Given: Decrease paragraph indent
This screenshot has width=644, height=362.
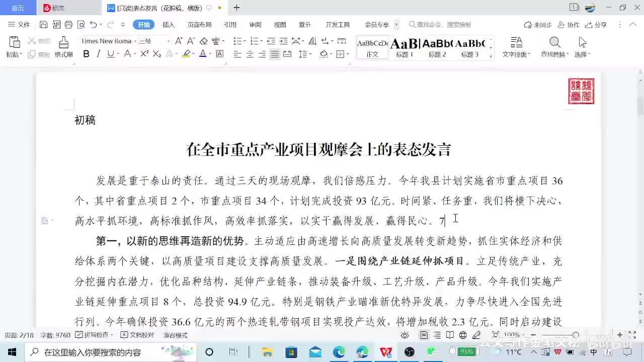Looking at the screenshot, I should (271, 41).
